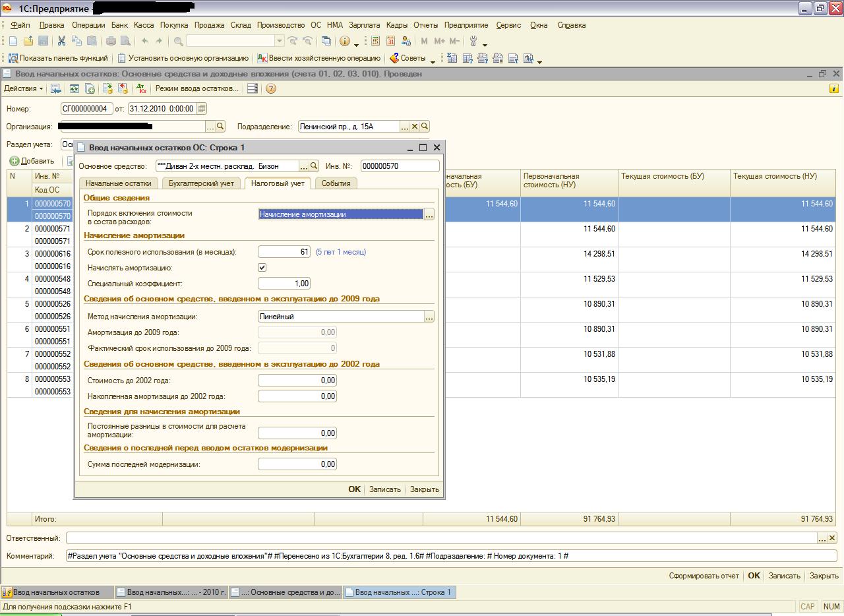Click the M+ memory add button
The height and width of the screenshot is (616, 844).
(x=439, y=41)
